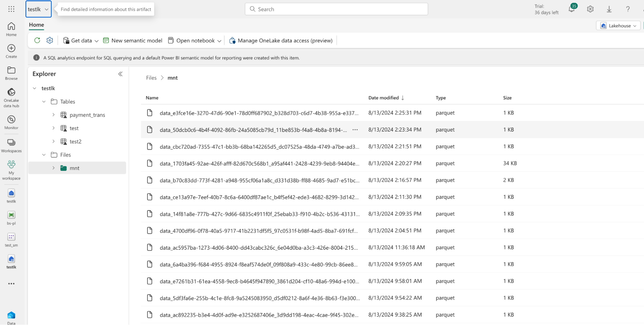Open Workspaces in the left sidebar
Viewport: 644px width, 325px height.
[x=11, y=145]
